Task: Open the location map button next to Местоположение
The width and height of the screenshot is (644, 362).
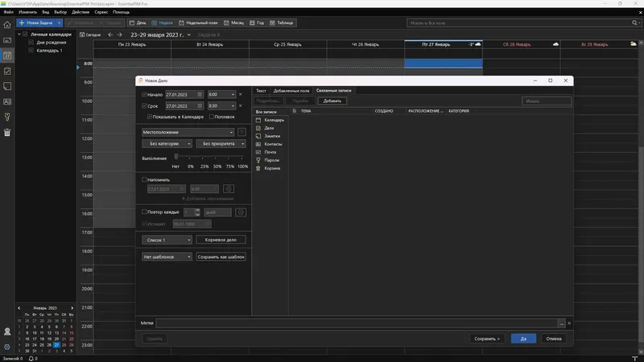Action: (x=242, y=132)
